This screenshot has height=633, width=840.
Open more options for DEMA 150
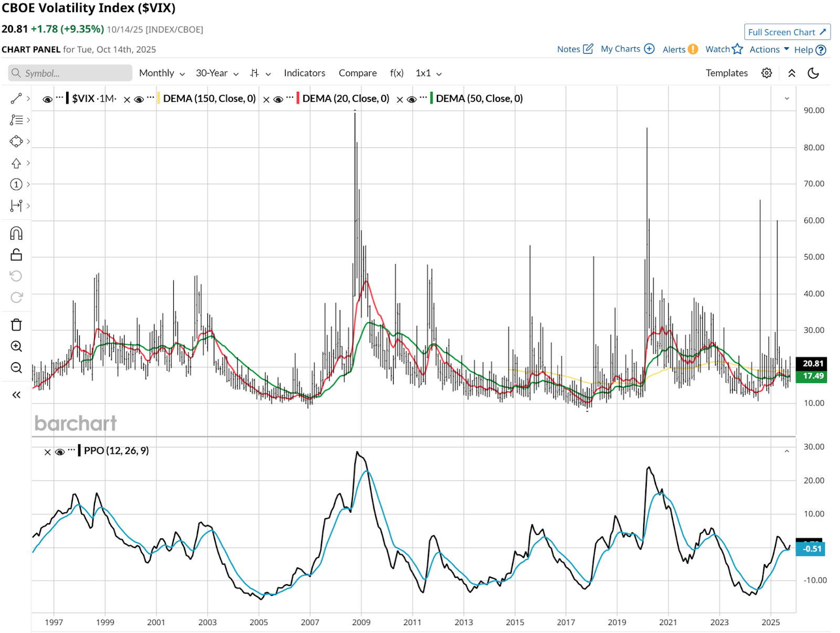pos(151,98)
